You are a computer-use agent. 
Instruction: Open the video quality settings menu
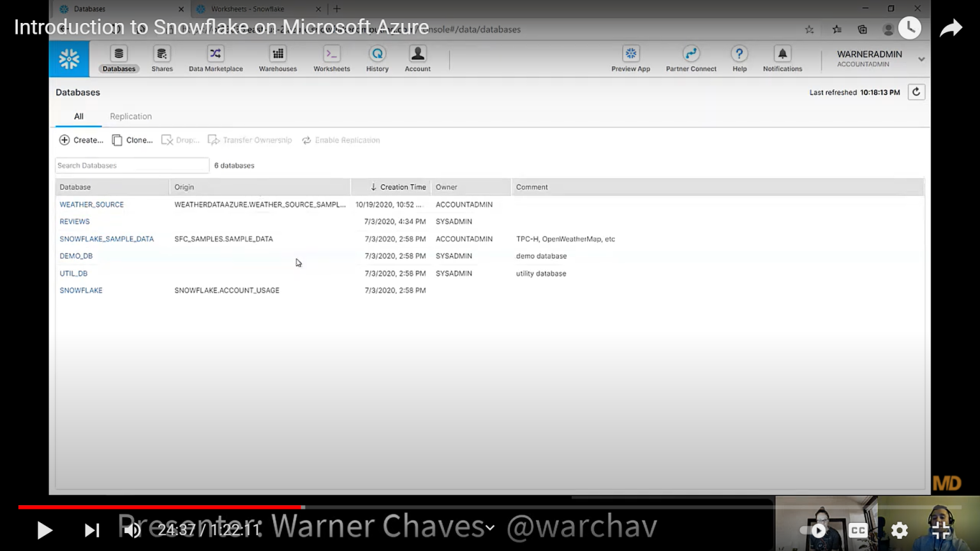(x=899, y=530)
